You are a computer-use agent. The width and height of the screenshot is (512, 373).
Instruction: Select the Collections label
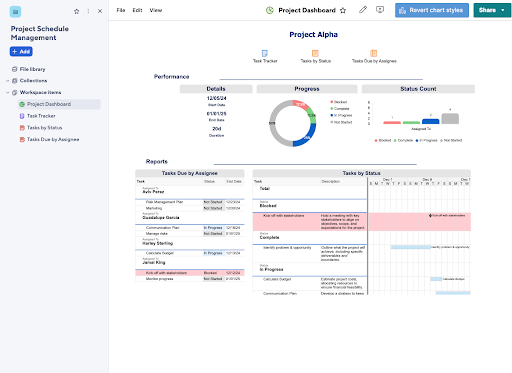33,81
